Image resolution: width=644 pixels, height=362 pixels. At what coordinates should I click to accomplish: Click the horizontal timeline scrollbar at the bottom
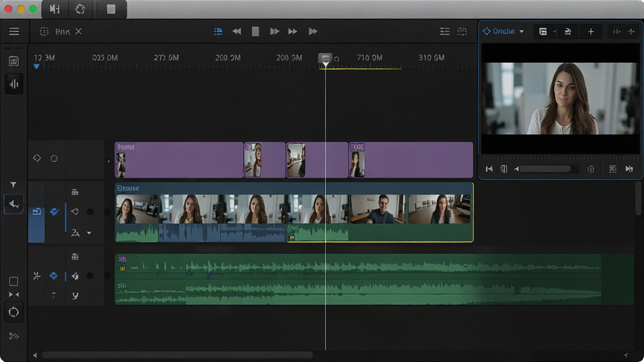point(177,355)
